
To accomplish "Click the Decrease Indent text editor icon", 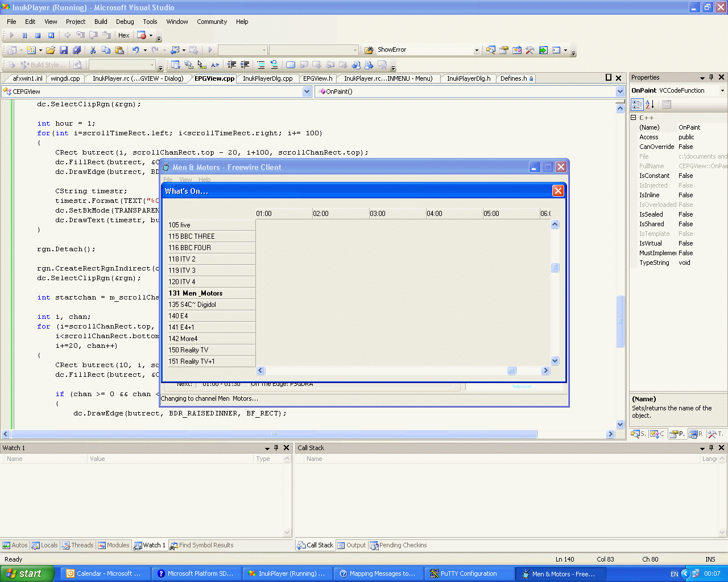I will coord(231,65).
